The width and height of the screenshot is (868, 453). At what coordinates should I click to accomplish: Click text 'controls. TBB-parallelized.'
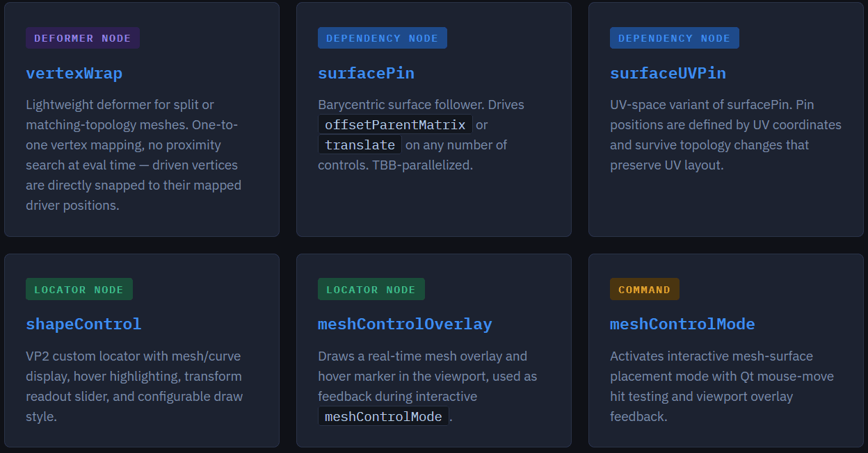coord(395,165)
